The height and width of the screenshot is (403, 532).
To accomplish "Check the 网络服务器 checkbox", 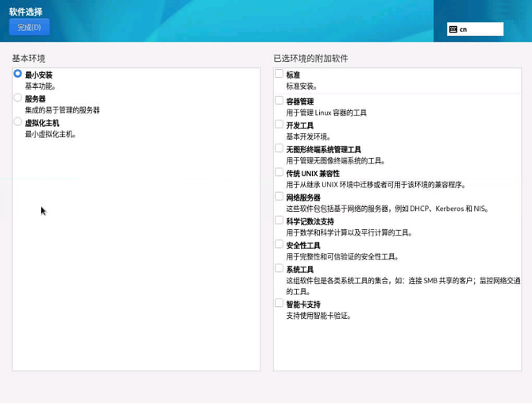I will coord(279,197).
